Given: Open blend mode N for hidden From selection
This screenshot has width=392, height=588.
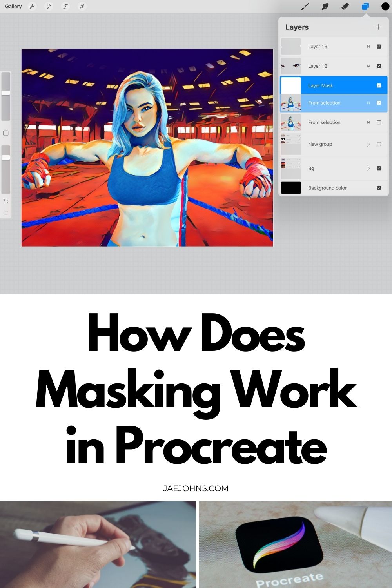Looking at the screenshot, I should click(x=368, y=122).
